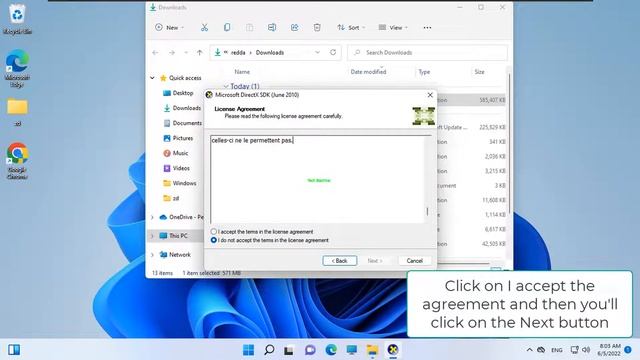Click the Up one level arrow
Viewport: 640px width, 360px height.
(200, 53)
